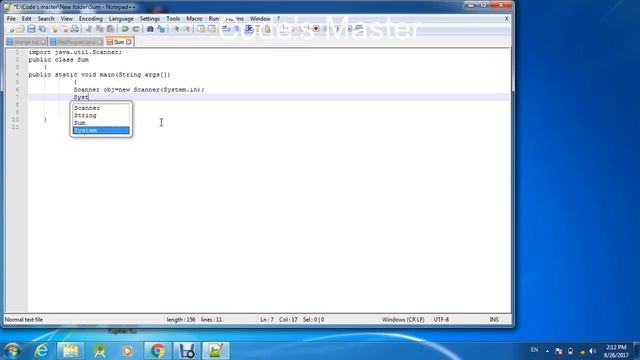Click the Close All toolbar icon
Image resolution: width=640 pixels, height=360 pixels.
[64, 29]
